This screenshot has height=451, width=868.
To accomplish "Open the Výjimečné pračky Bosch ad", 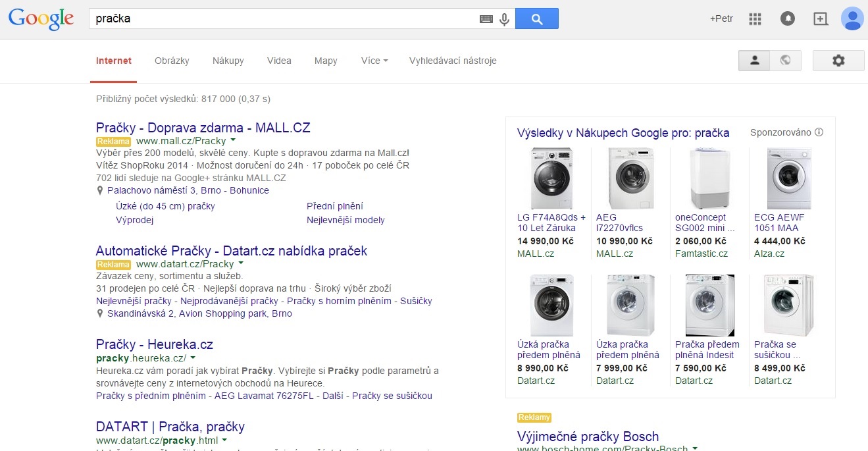I will coord(588,437).
